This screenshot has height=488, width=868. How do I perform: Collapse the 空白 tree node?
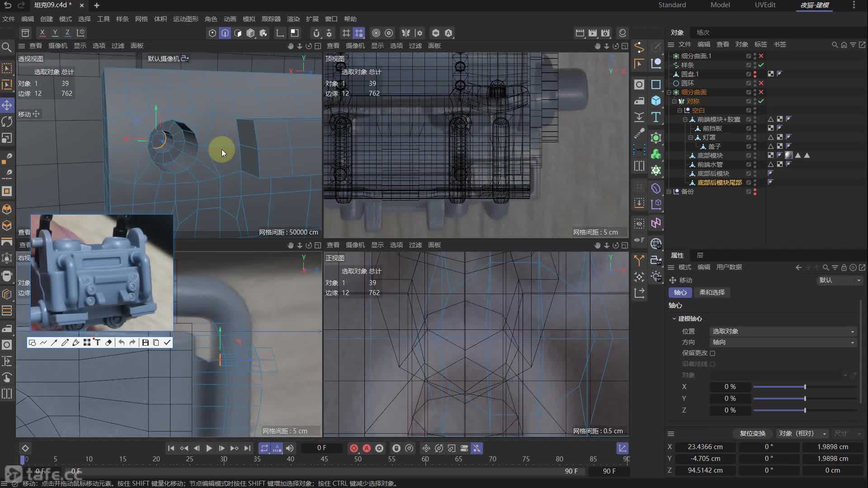[x=679, y=110]
